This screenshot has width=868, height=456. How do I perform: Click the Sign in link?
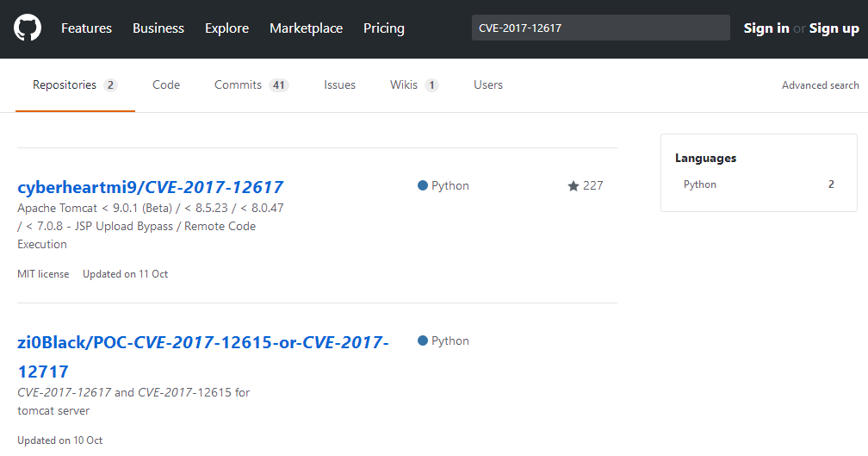(x=766, y=28)
